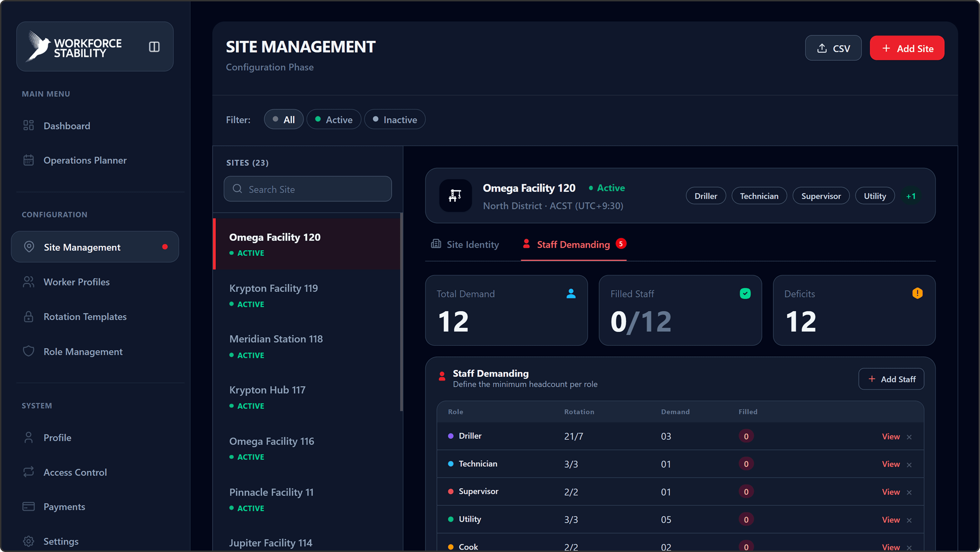Open Rotation Templates
Image resolution: width=980 pixels, height=552 pixels.
coord(85,317)
